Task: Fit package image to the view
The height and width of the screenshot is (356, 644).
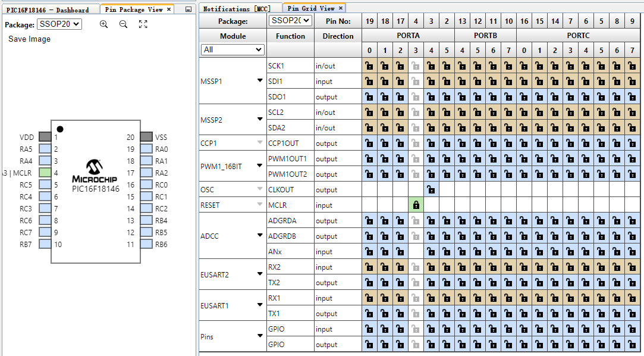Action: 143,24
